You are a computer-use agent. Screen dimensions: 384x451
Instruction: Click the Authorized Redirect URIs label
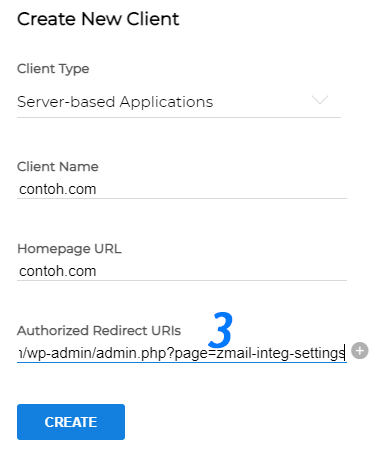click(99, 331)
